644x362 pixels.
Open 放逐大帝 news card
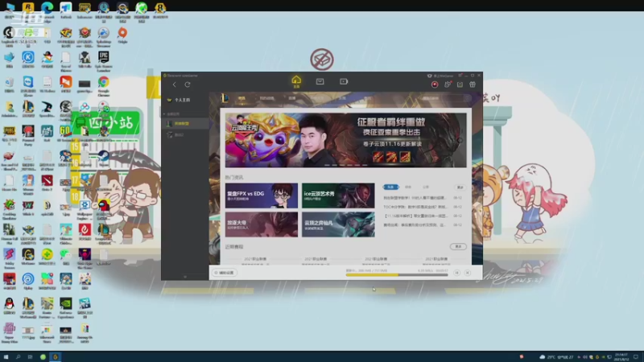pyautogui.click(x=262, y=224)
